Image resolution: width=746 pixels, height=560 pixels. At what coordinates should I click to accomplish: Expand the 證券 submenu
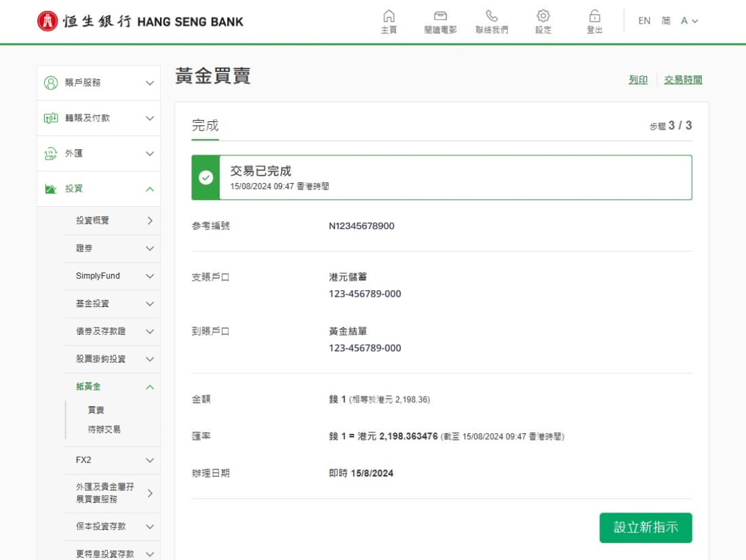coord(150,249)
